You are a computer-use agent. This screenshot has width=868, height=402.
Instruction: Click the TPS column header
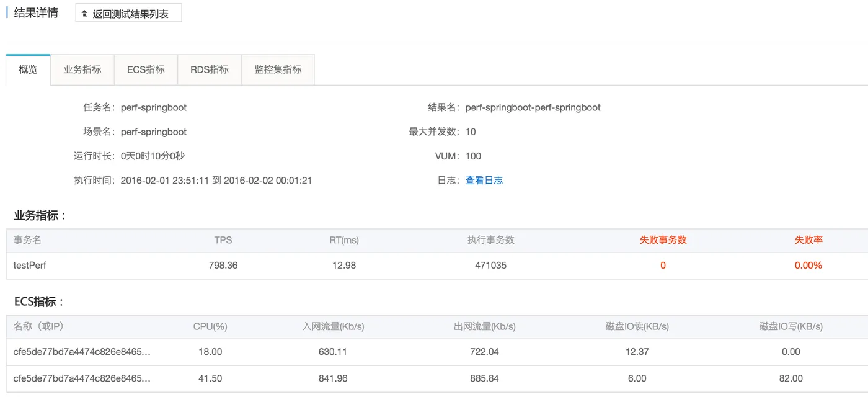click(223, 240)
